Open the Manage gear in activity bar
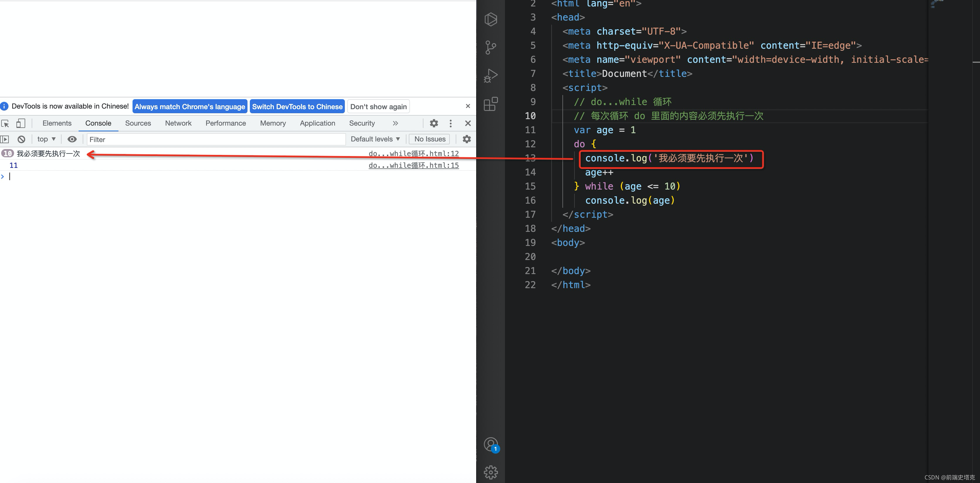 tap(491, 472)
